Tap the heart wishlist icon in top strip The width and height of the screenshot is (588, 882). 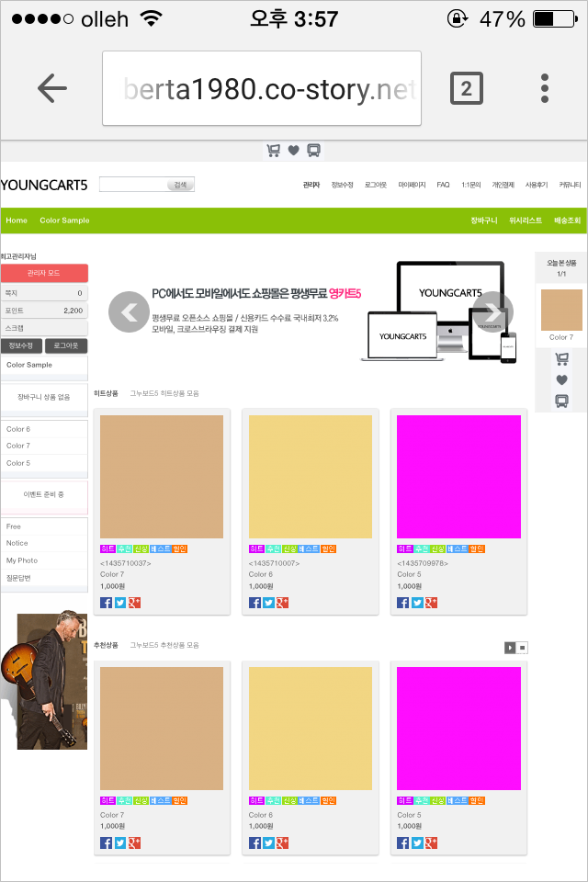click(x=293, y=151)
